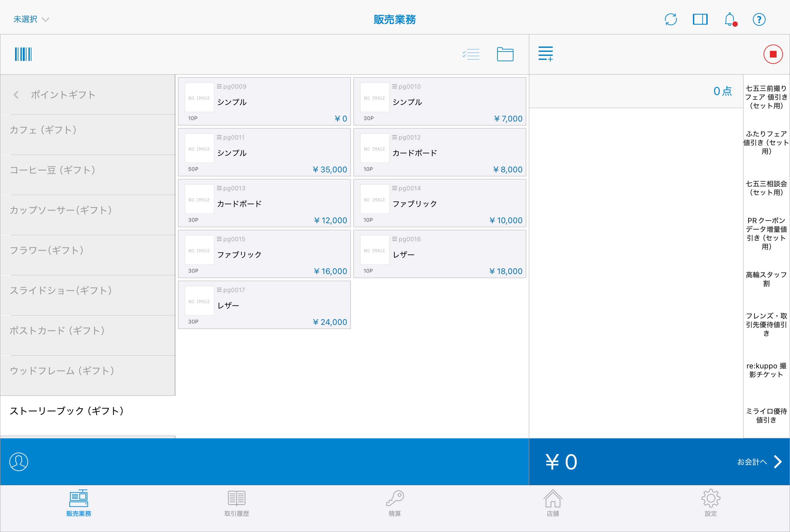Click the 販売業務 page title
Screen dimensions: 790x532
pyautogui.click(x=395, y=19)
